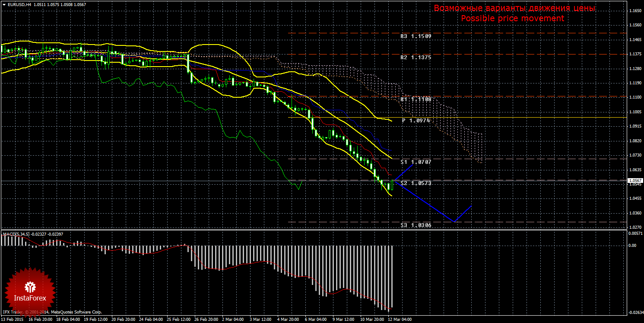Select the S1 1.0707 support label
Viewport: 644px width, 323px height.
416,162
